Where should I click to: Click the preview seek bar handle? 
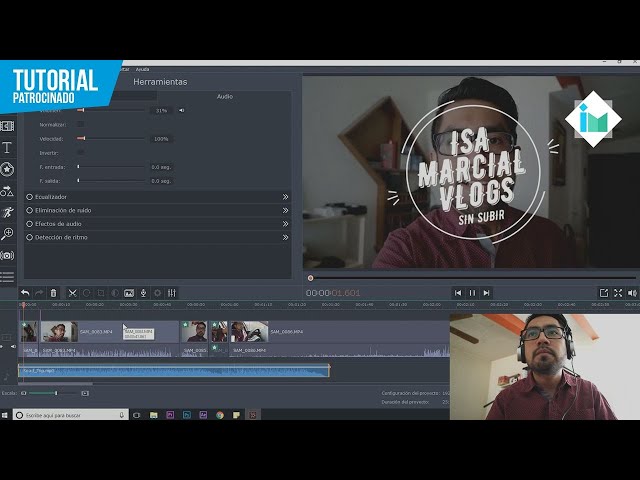tap(310, 278)
